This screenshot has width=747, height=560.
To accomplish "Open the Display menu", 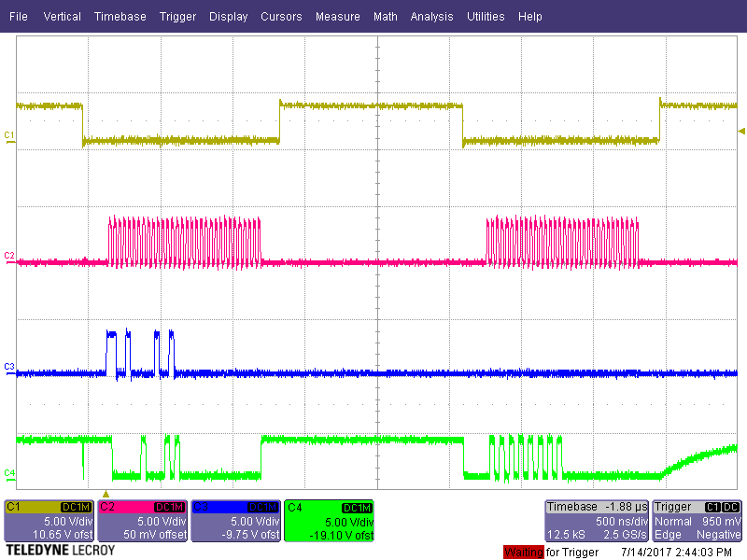I will pos(228,16).
